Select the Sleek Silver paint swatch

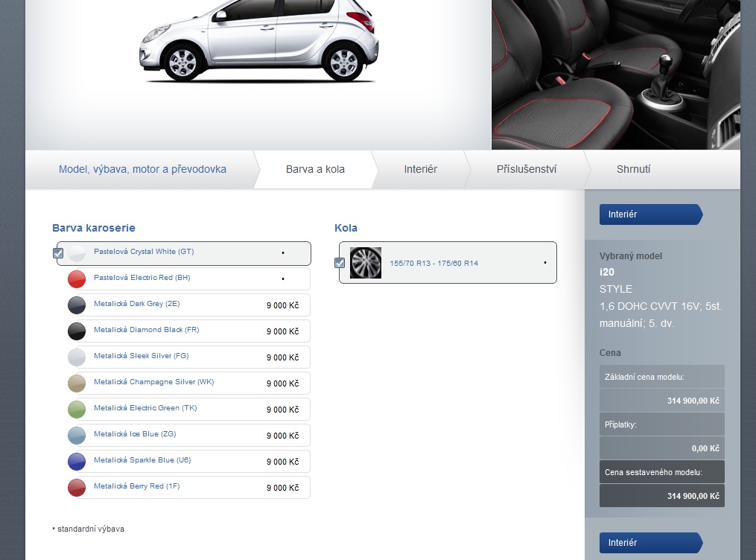(77, 357)
